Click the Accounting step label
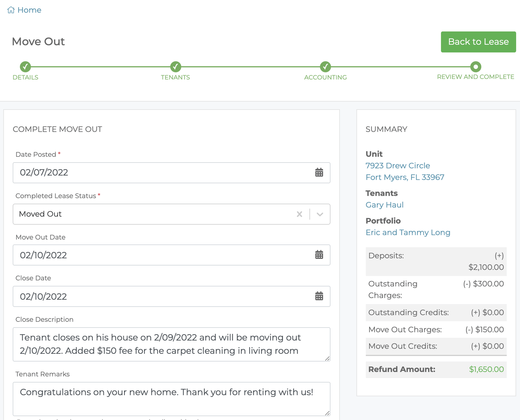 coord(325,77)
